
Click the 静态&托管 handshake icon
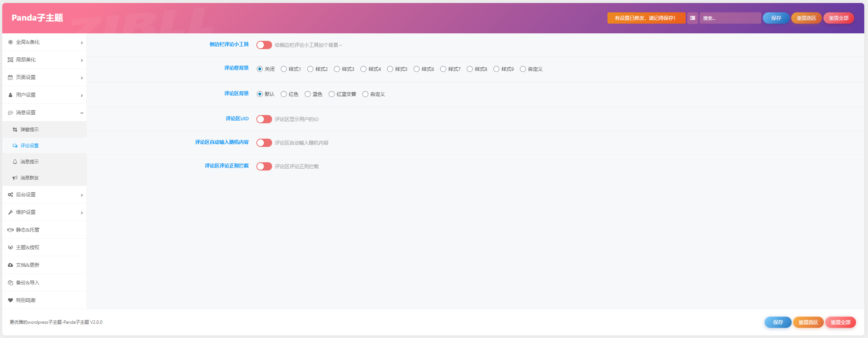click(10, 230)
